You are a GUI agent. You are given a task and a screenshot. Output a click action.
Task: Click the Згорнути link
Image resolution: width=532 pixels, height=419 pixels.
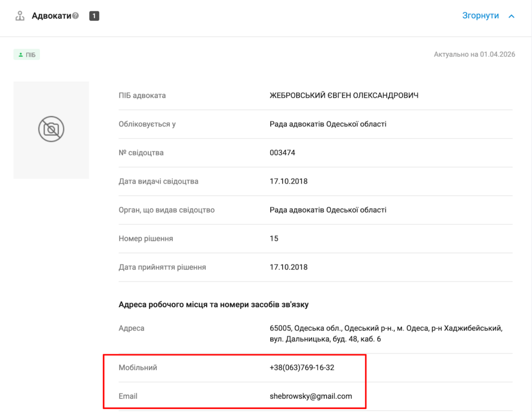[480, 16]
